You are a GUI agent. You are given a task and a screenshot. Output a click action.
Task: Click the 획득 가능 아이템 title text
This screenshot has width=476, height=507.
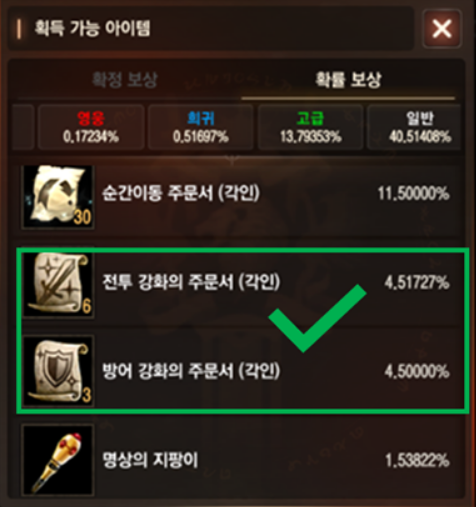click(92, 28)
